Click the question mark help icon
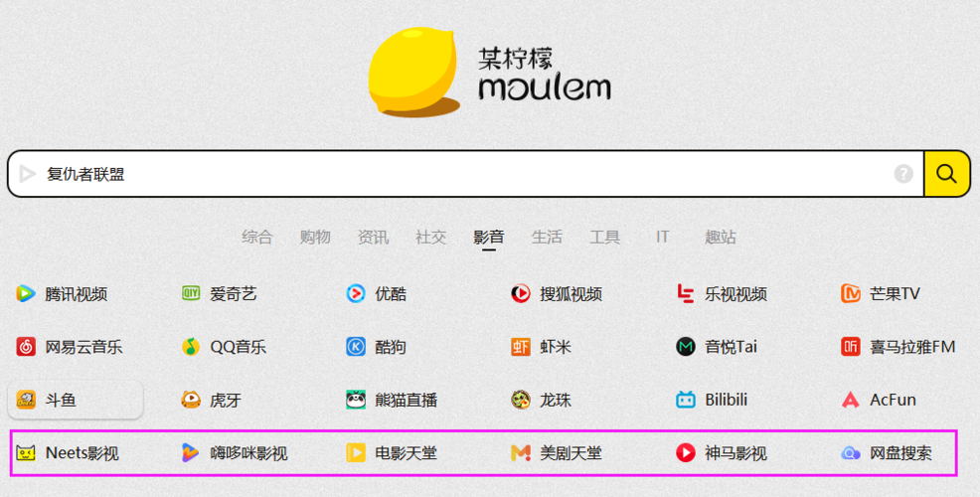Screen dimensions: 980x497 coord(903,174)
